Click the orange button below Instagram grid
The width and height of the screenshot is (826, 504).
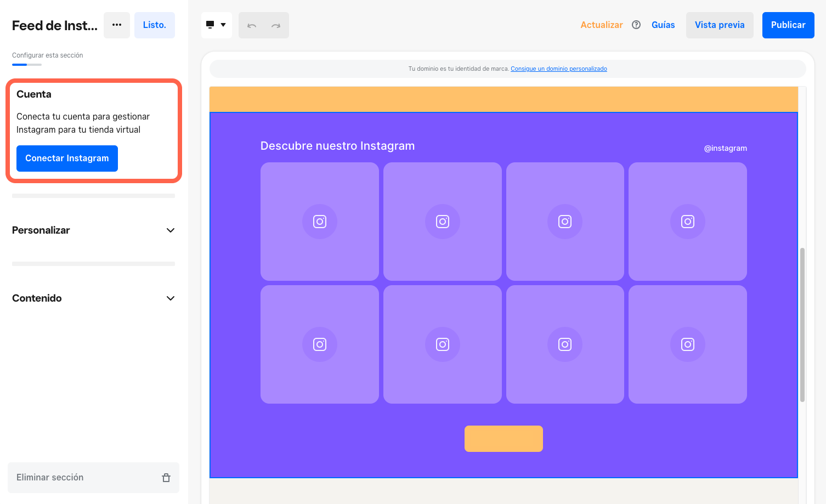(x=503, y=439)
